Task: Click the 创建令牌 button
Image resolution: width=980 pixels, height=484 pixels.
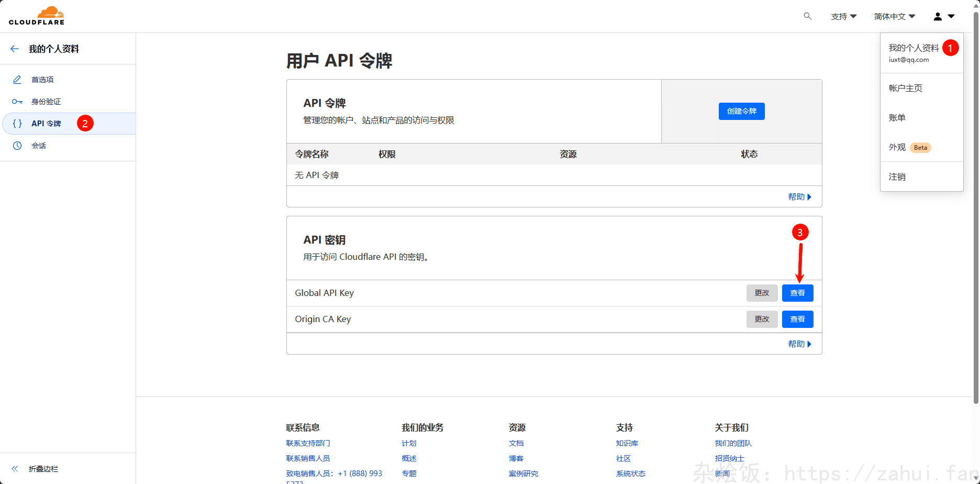Action: click(x=741, y=111)
